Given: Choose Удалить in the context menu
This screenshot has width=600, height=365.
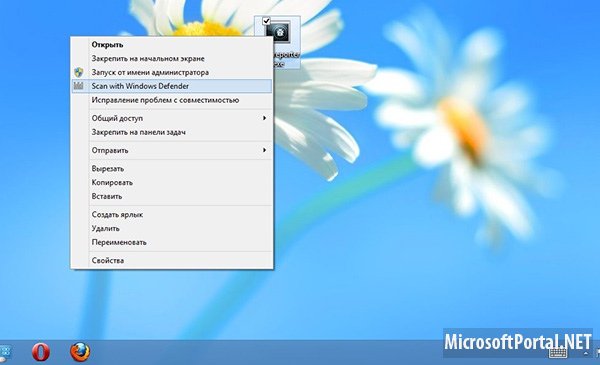Looking at the screenshot, I should (172, 228).
